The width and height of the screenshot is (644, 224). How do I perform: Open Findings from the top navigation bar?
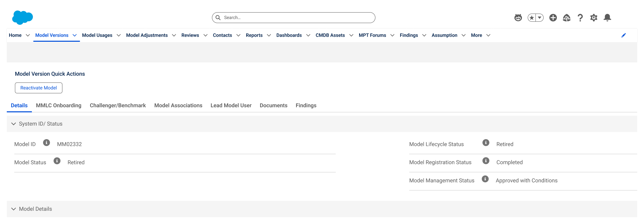409,35
